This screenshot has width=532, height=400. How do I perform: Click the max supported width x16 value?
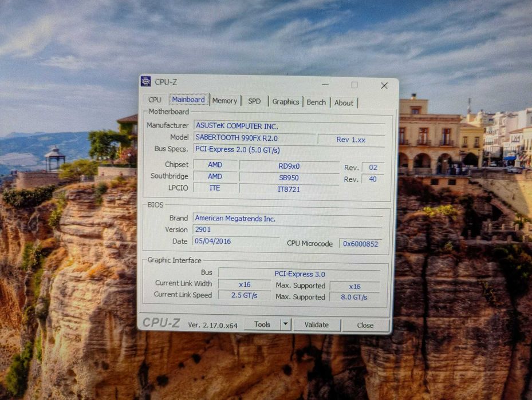355,287
